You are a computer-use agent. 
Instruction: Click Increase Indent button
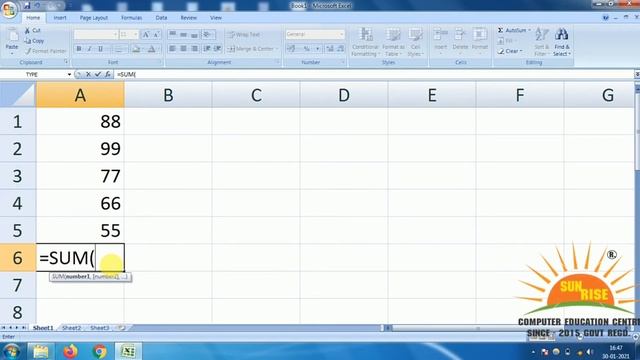[218, 49]
